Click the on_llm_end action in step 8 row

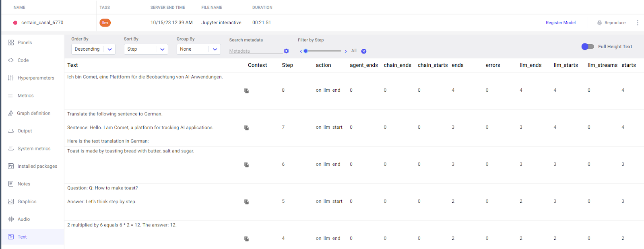(x=328, y=90)
